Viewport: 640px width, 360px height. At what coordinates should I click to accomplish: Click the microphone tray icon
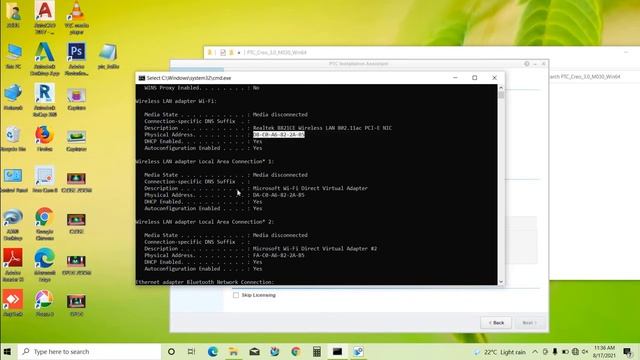(555, 351)
